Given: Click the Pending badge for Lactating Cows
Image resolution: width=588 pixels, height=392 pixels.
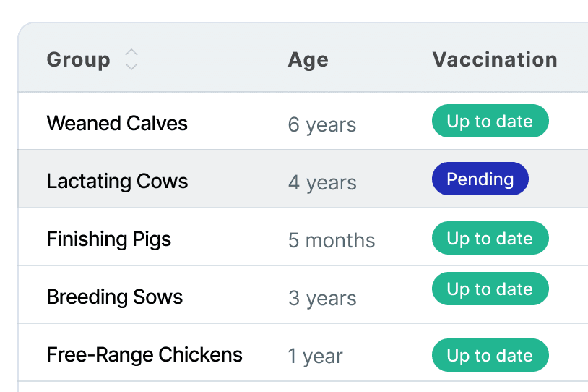Looking at the screenshot, I should pyautogui.click(x=480, y=179).
